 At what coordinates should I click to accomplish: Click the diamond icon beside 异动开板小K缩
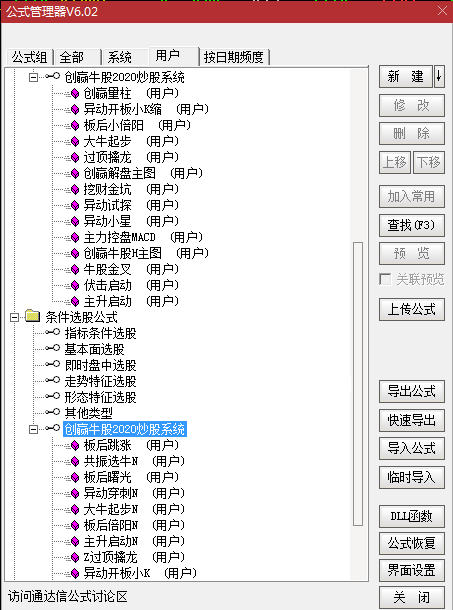[x=75, y=110]
